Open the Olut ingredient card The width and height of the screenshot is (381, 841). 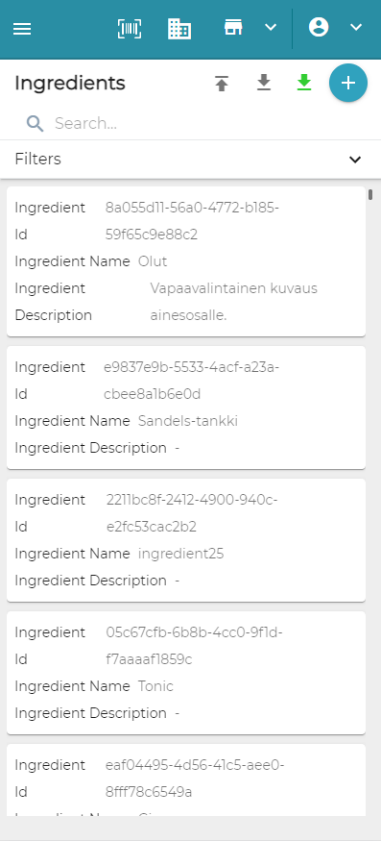point(186,262)
